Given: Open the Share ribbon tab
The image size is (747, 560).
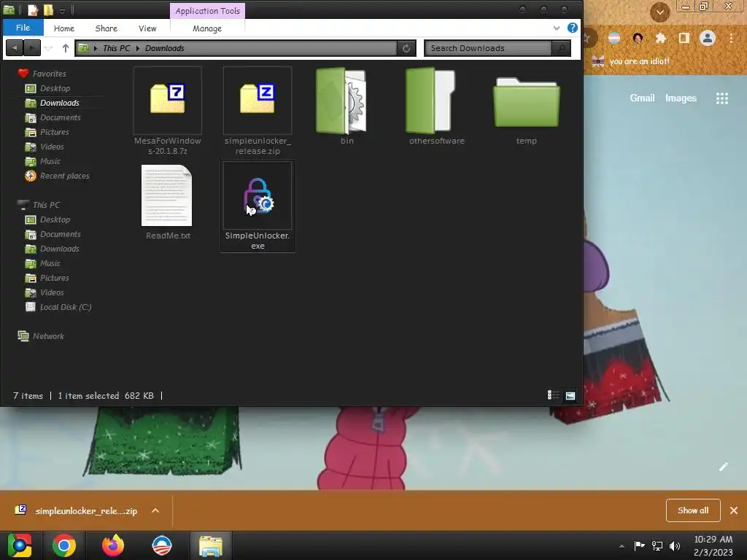Looking at the screenshot, I should [x=107, y=28].
